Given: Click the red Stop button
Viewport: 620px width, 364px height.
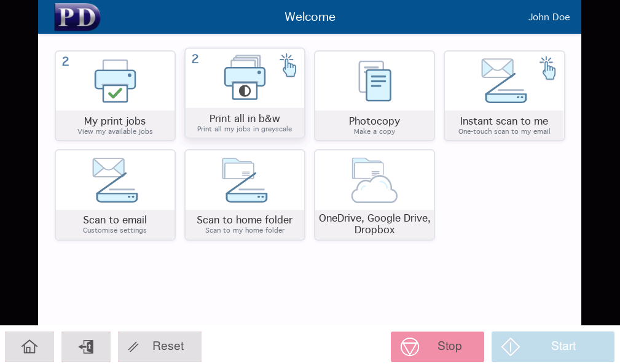Looking at the screenshot, I should pos(438,347).
